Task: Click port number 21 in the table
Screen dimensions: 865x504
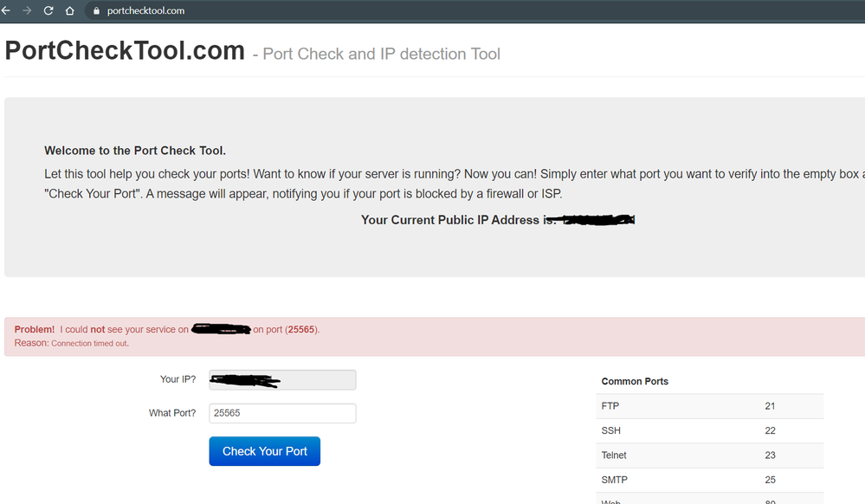Action: (770, 406)
